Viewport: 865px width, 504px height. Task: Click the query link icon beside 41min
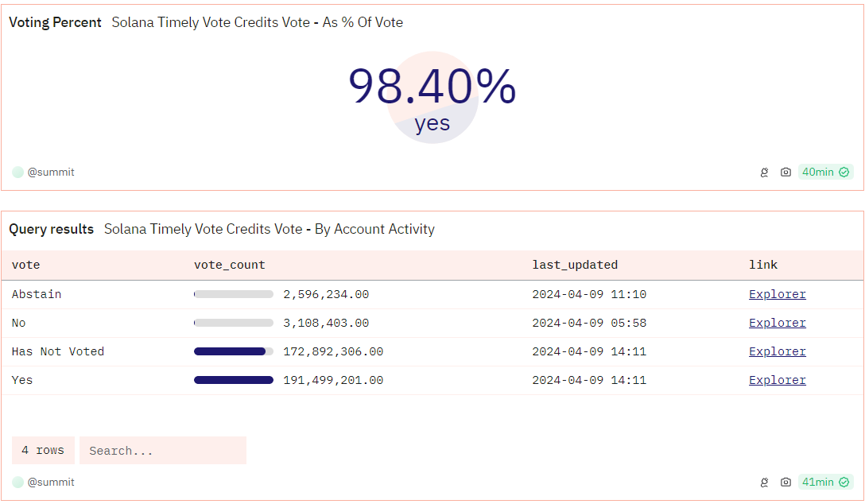764,482
